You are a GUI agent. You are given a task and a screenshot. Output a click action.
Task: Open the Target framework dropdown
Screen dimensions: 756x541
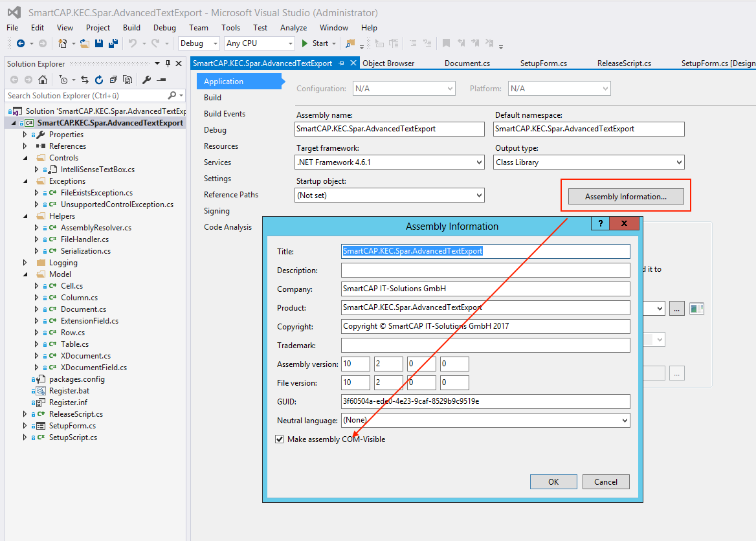click(x=479, y=162)
